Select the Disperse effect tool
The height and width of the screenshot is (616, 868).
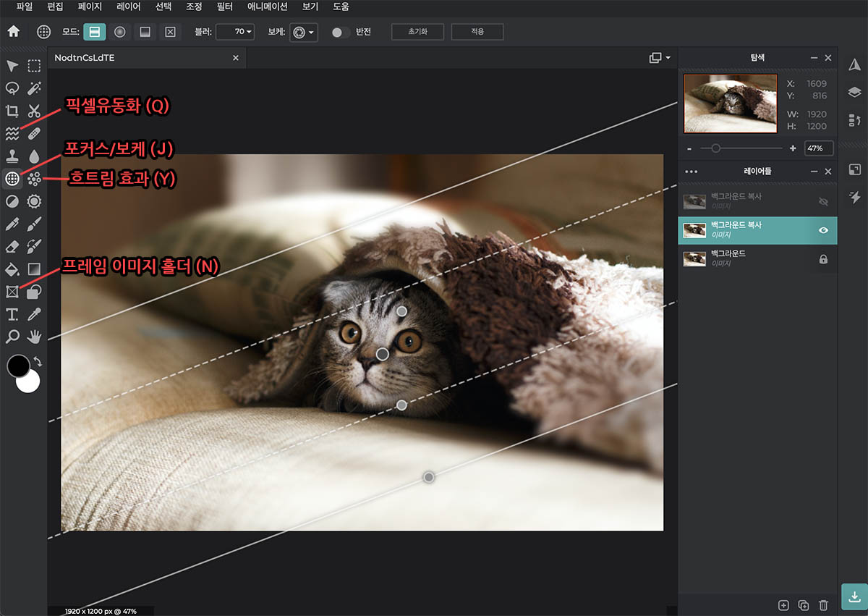tap(34, 178)
